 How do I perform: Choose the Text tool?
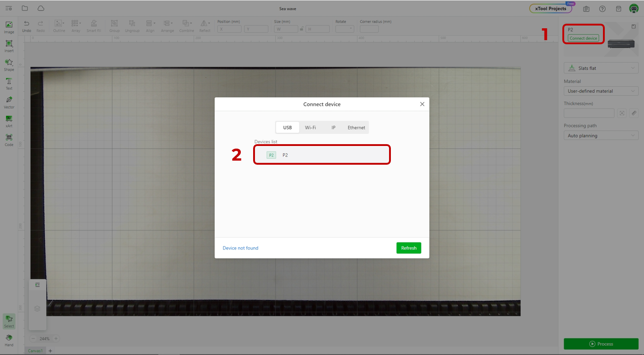point(9,83)
